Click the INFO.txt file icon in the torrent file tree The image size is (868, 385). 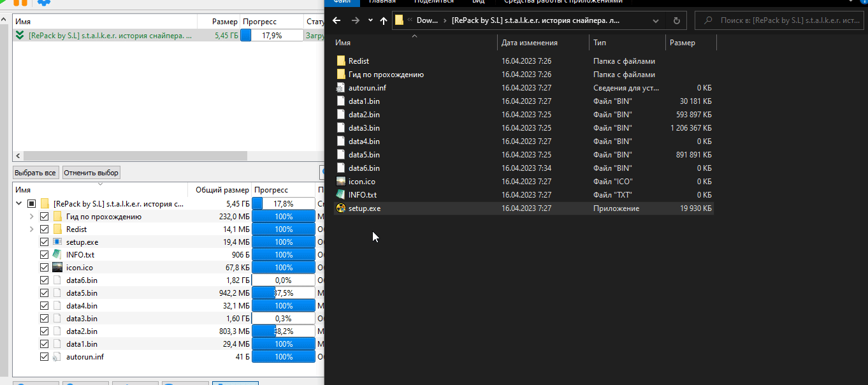click(x=57, y=255)
